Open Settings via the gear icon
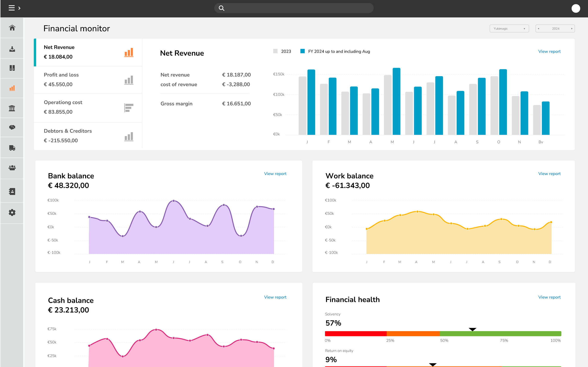Image resolution: width=588 pixels, height=367 pixels. pos(12,212)
